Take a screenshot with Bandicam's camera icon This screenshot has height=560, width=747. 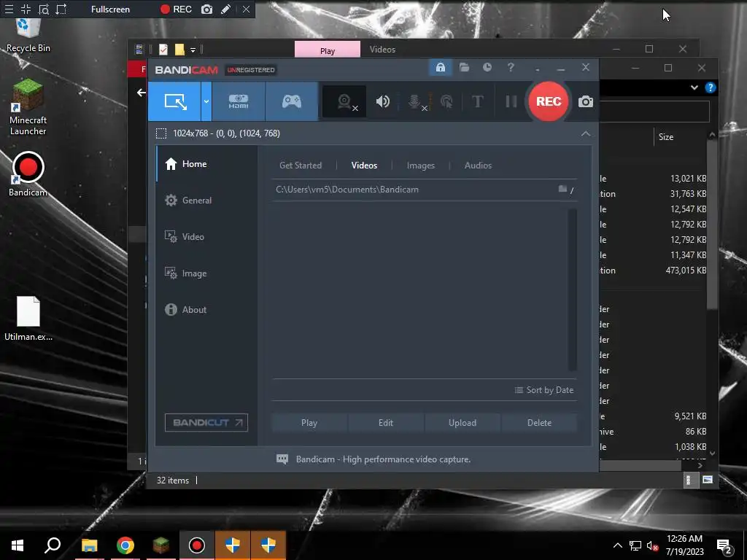(x=586, y=101)
